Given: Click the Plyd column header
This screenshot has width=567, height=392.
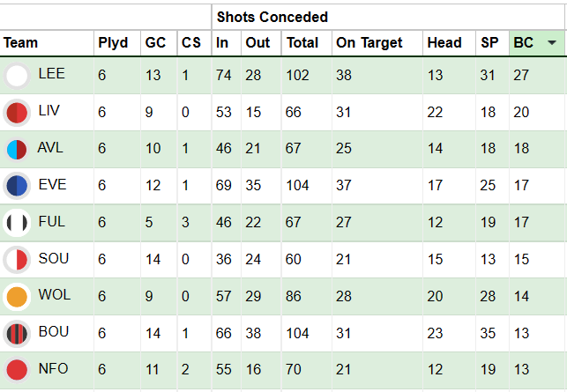Looking at the screenshot, I should coord(113,42).
